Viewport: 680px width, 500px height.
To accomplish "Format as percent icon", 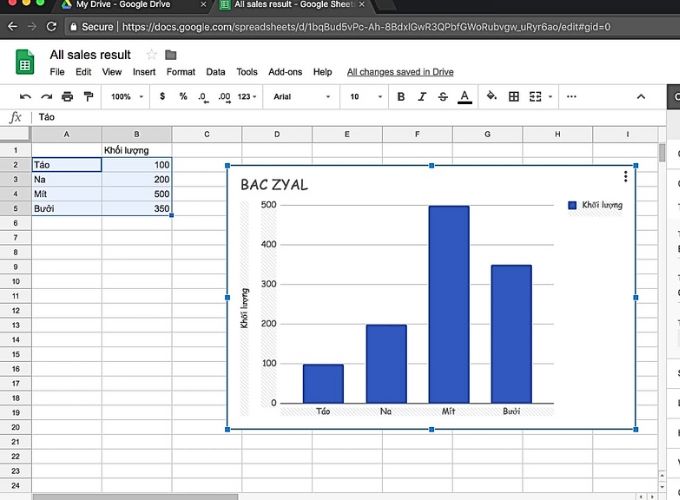I will (183, 96).
